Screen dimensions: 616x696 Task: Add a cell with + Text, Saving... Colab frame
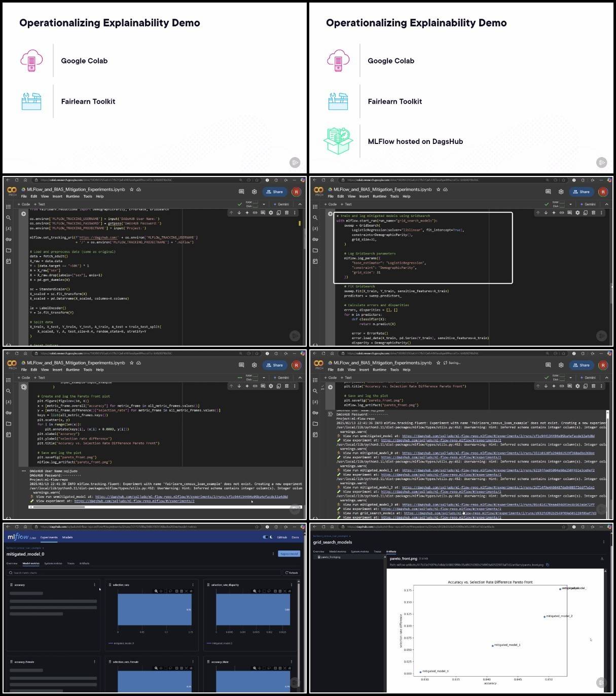346,378
